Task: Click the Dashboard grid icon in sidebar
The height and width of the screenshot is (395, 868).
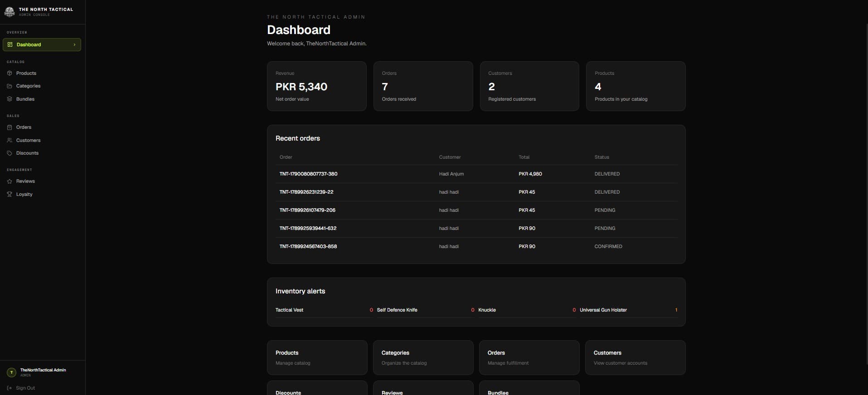Action: (x=10, y=44)
